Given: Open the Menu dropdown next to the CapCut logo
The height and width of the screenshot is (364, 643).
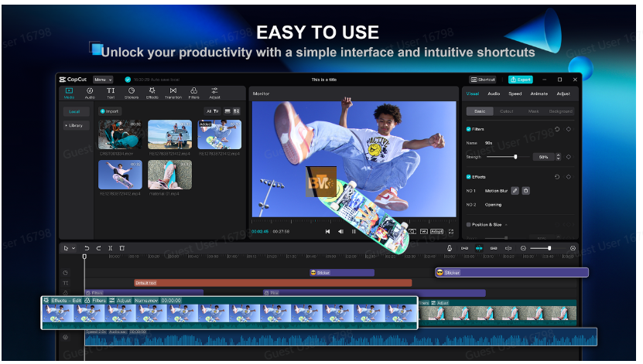Looking at the screenshot, I should click(x=103, y=80).
